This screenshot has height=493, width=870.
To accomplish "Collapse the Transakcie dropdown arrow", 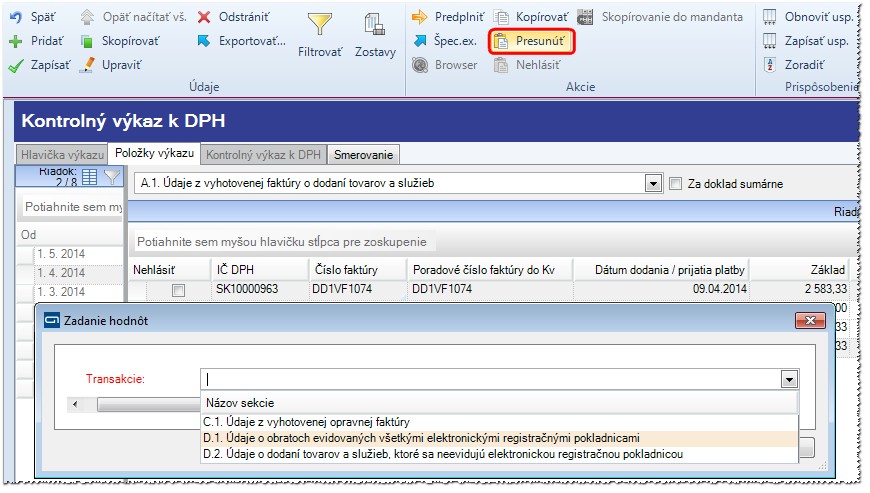I will [789, 379].
